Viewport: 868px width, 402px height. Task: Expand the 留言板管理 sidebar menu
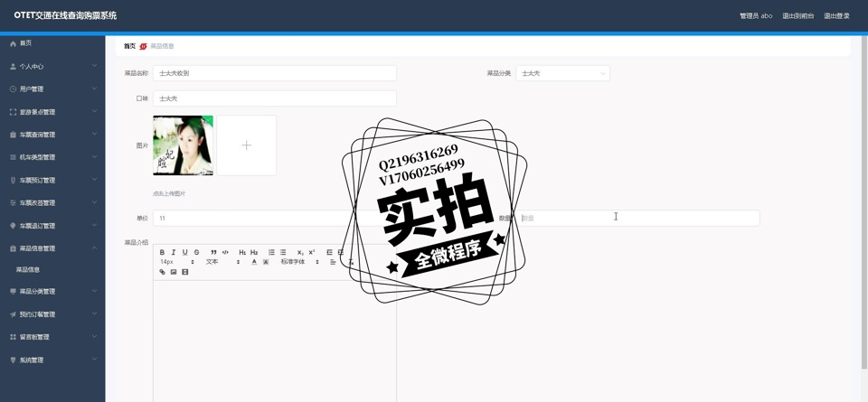94,336
